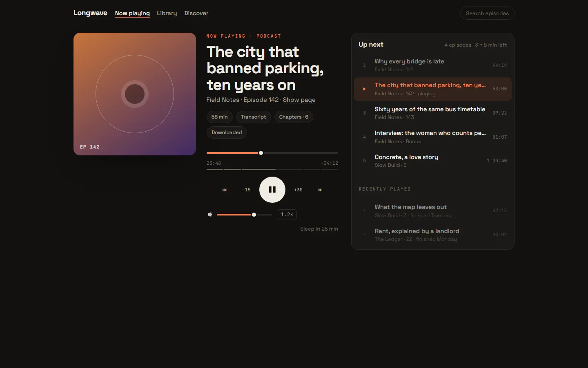Click the '4 episodes · 3 h 8 min left' summary
This screenshot has width=588, height=368.
(x=475, y=45)
